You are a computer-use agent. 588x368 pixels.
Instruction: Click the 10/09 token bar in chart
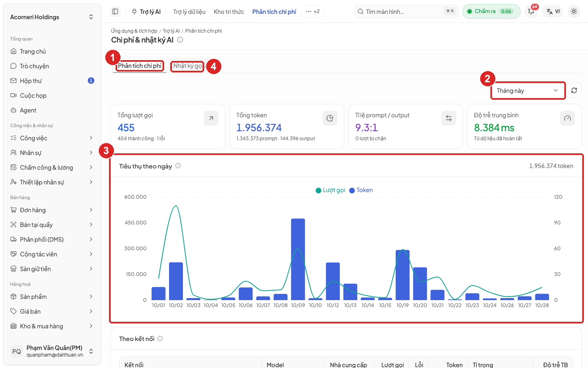pos(298,259)
